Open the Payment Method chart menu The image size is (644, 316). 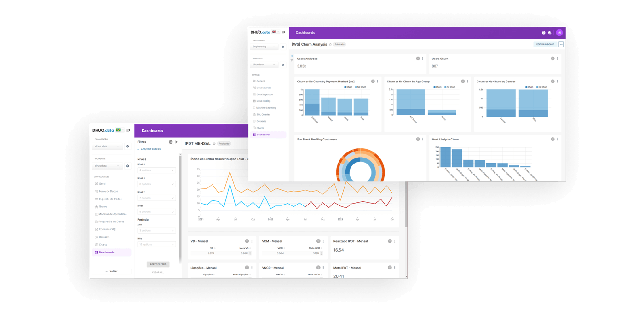pyautogui.click(x=378, y=82)
